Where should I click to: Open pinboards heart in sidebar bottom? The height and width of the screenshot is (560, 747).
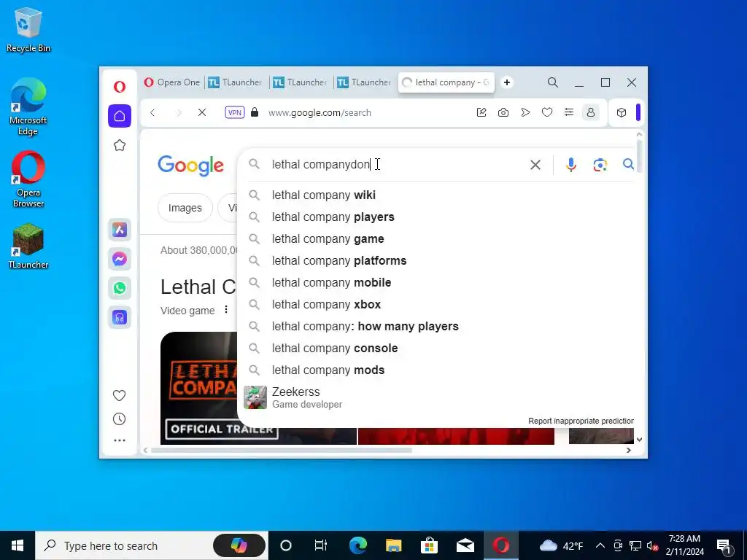coord(119,395)
